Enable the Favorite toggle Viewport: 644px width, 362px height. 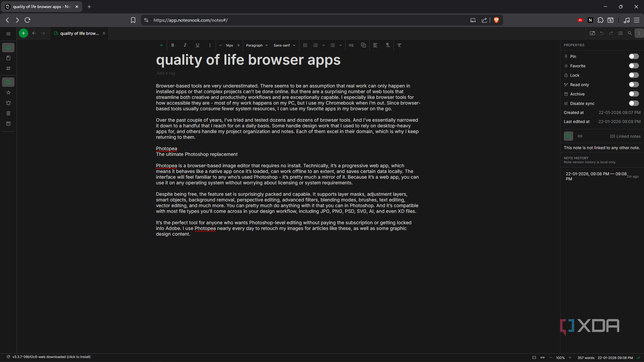633,66
